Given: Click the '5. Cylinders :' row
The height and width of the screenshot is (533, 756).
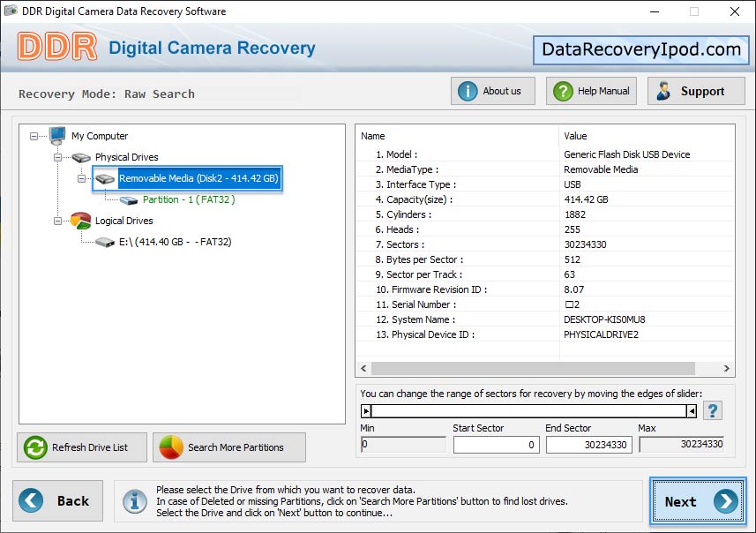Looking at the screenshot, I should [x=545, y=214].
